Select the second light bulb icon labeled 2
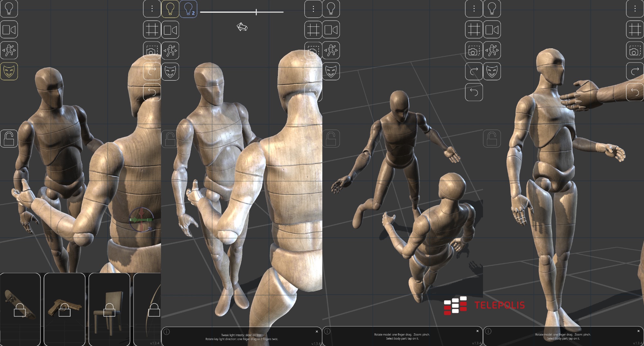This screenshot has width=644, height=346. (x=188, y=9)
